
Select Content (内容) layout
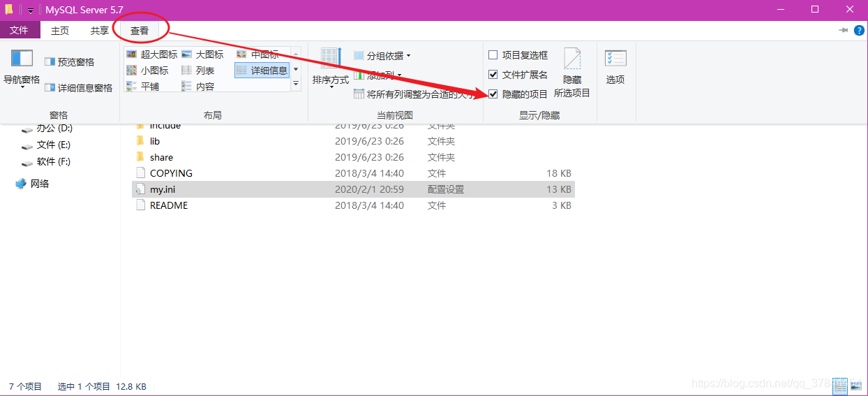[x=197, y=87]
